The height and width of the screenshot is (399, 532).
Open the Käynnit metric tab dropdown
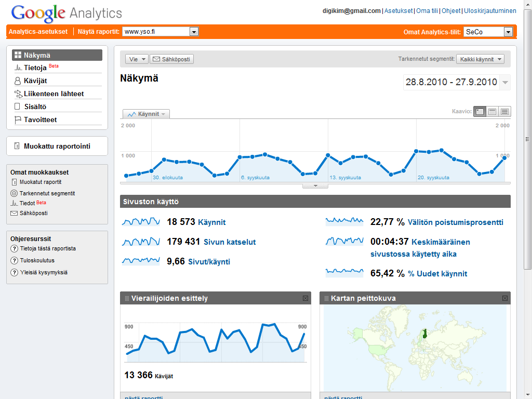click(x=146, y=114)
